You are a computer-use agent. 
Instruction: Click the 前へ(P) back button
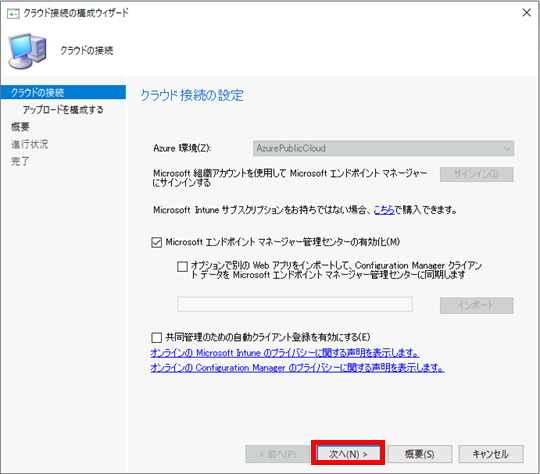278,454
